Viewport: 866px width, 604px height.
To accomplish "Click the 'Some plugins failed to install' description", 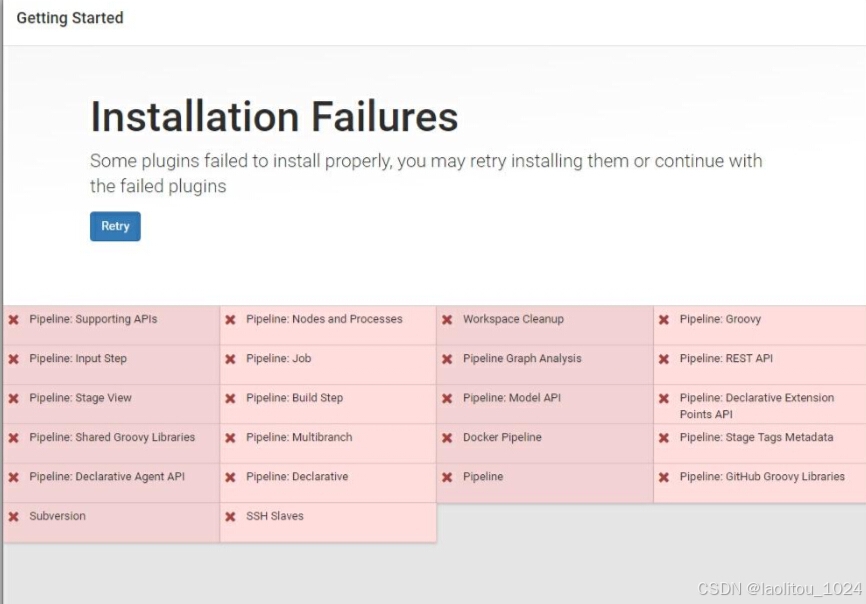I will [x=426, y=173].
